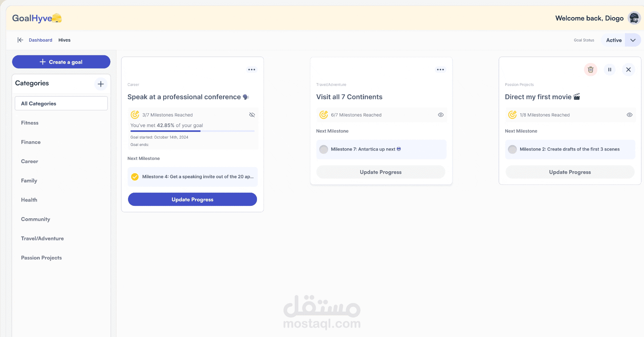644x337 pixels.
Task: Check off Milestone 2 drafts circle
Action: pos(512,149)
